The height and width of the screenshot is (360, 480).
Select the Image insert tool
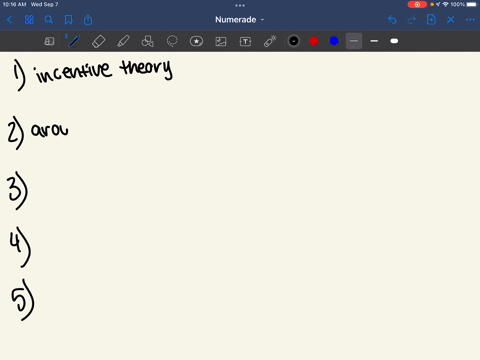(221, 41)
